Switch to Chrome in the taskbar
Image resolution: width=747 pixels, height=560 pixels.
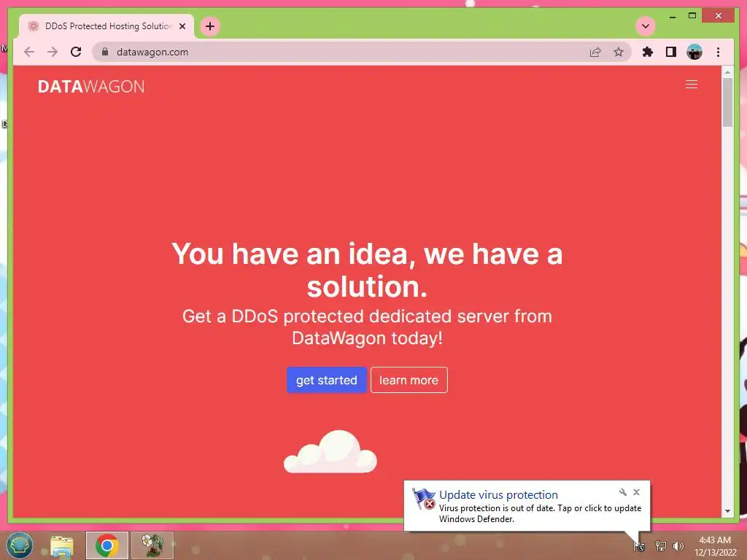(x=107, y=545)
